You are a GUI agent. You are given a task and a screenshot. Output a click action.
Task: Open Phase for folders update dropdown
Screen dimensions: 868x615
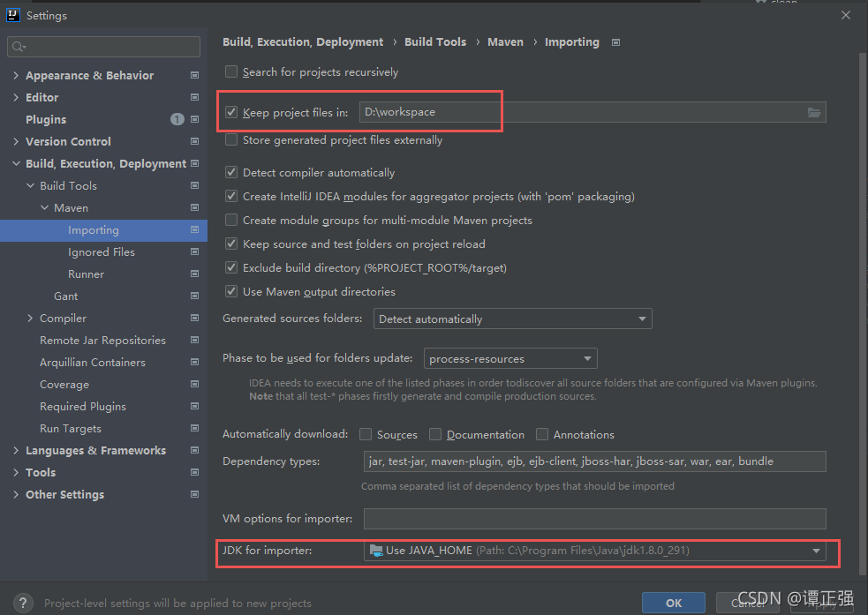(510, 358)
